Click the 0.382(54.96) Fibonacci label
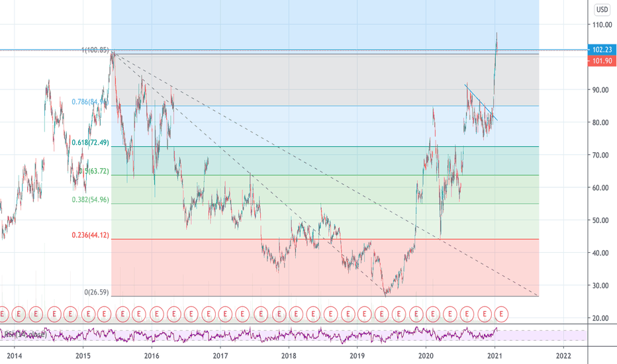 point(90,199)
